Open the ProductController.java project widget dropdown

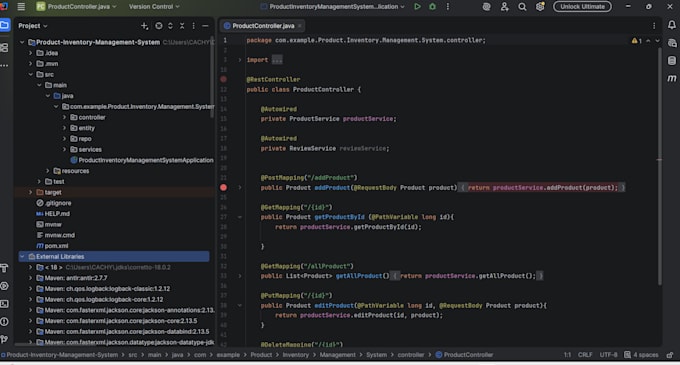coord(76,7)
